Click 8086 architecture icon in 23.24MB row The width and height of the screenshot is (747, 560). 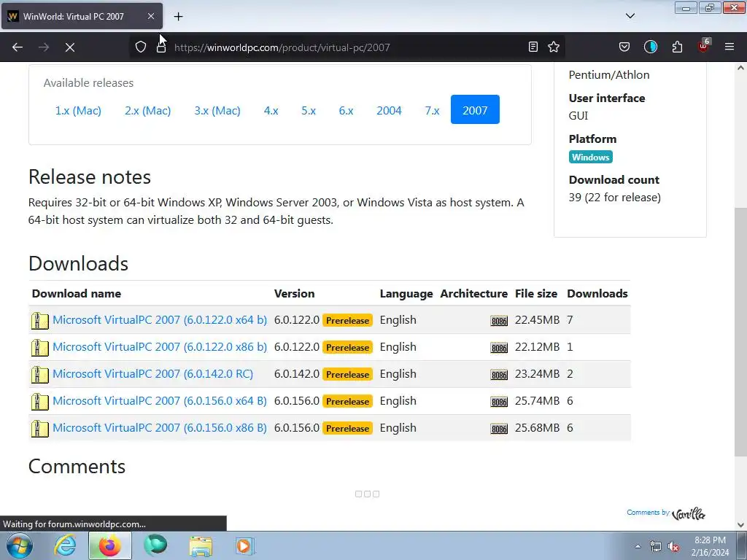499,375
